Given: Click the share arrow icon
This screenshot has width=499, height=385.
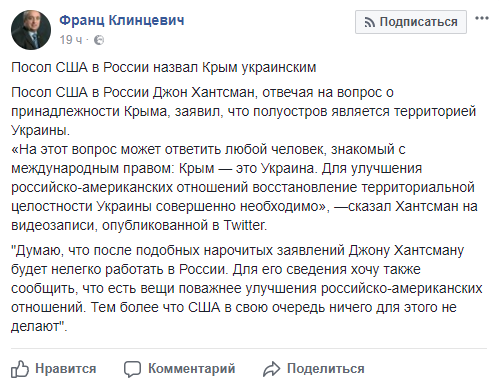Looking at the screenshot, I should click(272, 369).
